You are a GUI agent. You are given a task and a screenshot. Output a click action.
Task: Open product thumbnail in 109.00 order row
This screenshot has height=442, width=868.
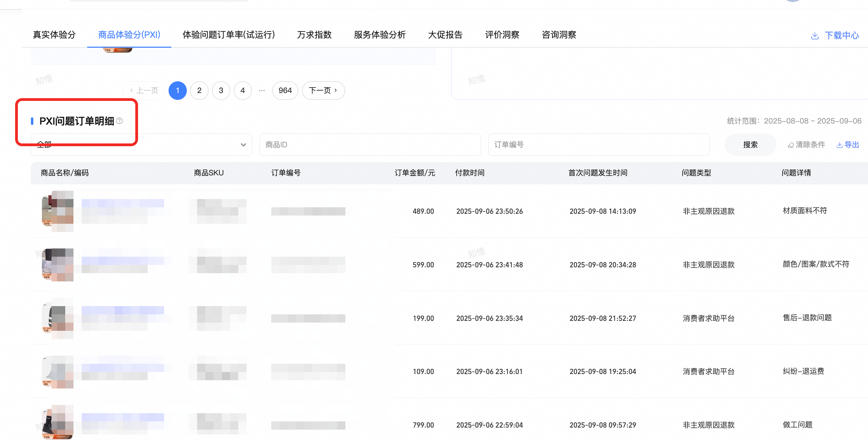coord(57,372)
